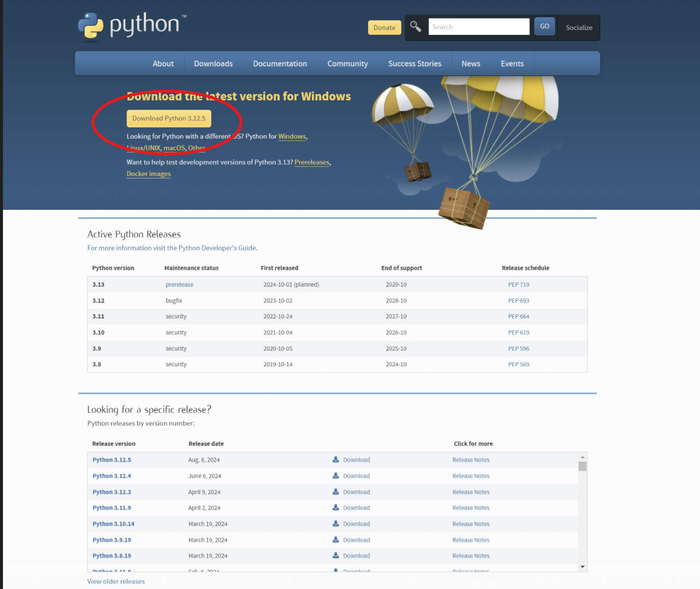The width and height of the screenshot is (700, 589).
Task: Click the Active Python Releases heading
Action: point(134,234)
